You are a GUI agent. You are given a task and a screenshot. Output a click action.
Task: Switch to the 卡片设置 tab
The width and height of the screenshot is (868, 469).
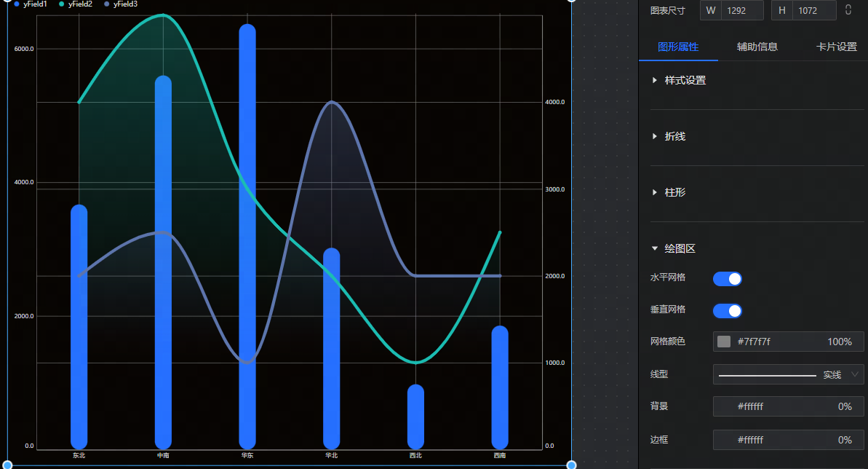[x=836, y=47]
